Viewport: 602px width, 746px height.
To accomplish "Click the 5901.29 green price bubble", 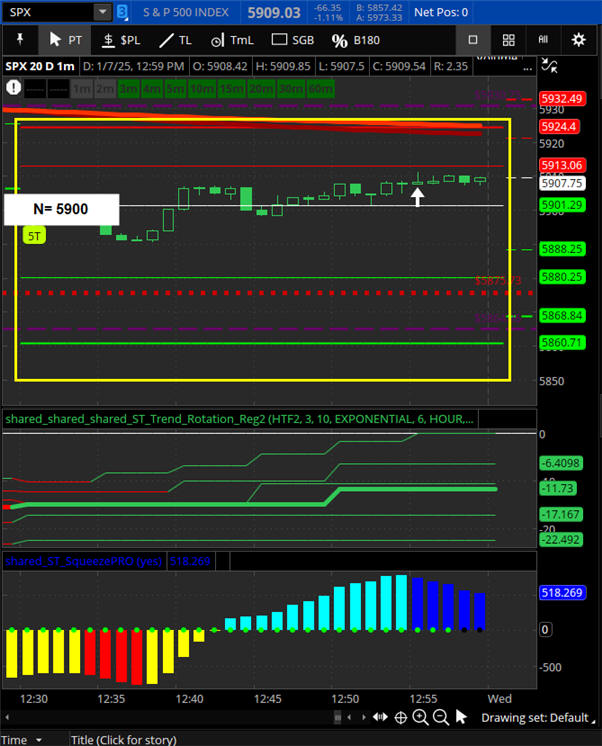I will click(562, 205).
